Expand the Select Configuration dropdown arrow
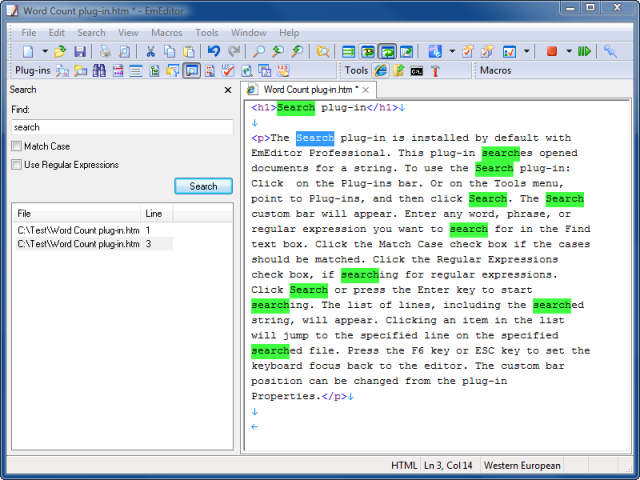 452,51
